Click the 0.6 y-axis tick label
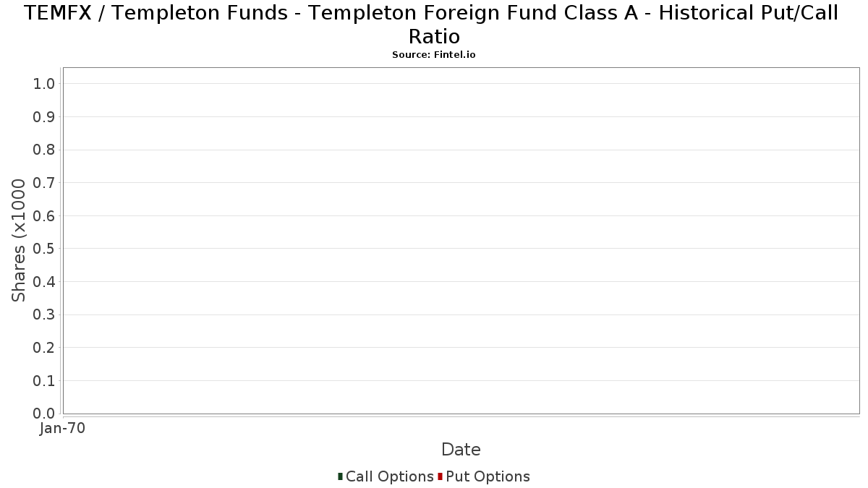868x488 pixels. tap(44, 216)
